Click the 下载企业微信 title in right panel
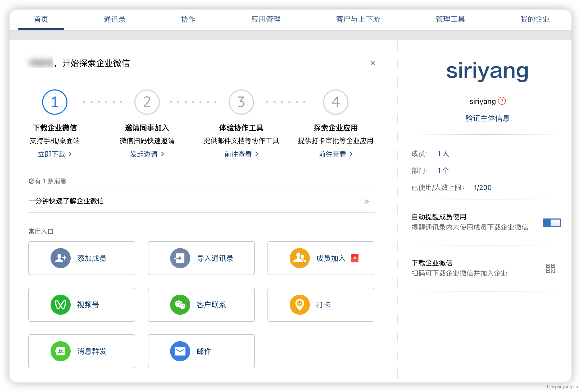The image size is (581, 392). [x=432, y=263]
